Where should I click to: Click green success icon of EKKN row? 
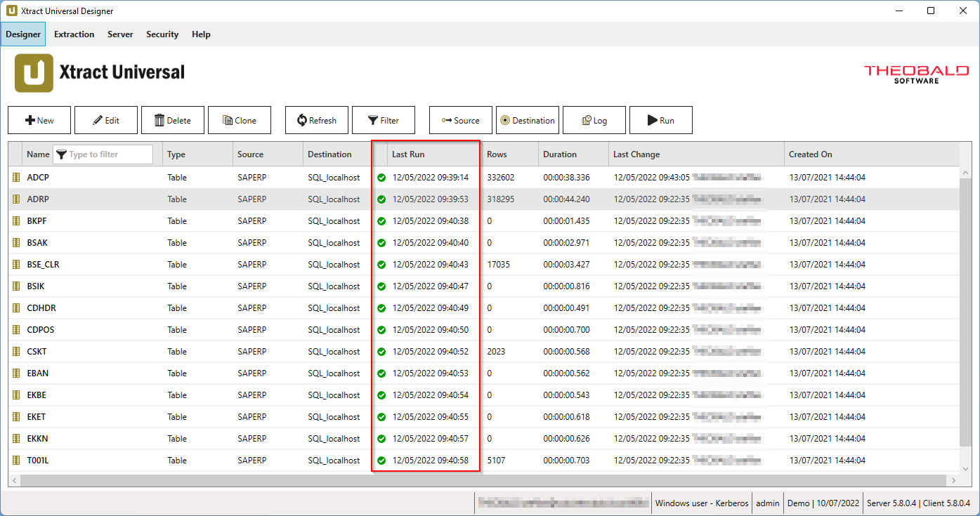coord(381,439)
